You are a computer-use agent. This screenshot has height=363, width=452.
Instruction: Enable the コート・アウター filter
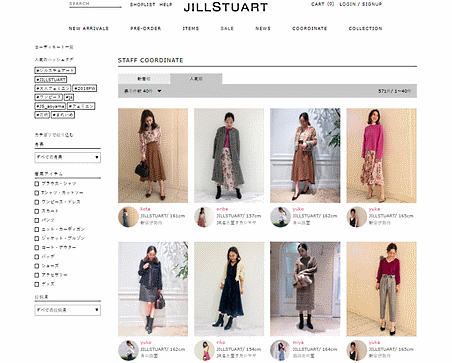click(37, 248)
